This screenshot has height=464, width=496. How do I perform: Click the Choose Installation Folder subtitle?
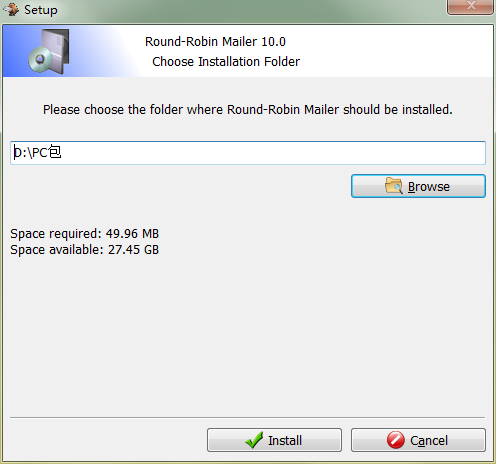coord(226,62)
